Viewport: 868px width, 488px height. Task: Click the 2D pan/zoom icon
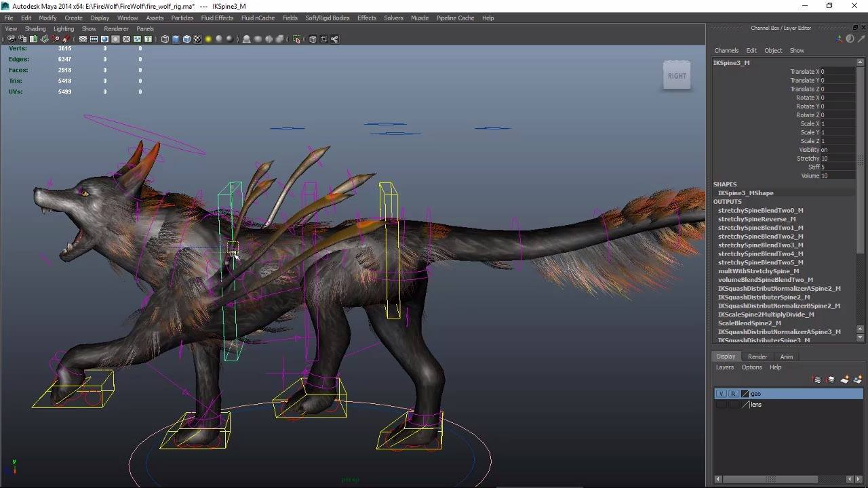point(55,39)
